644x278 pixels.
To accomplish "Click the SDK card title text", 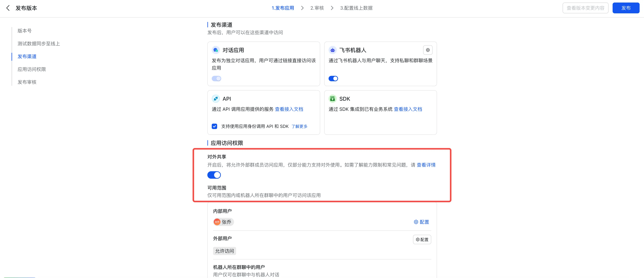I will pos(345,99).
